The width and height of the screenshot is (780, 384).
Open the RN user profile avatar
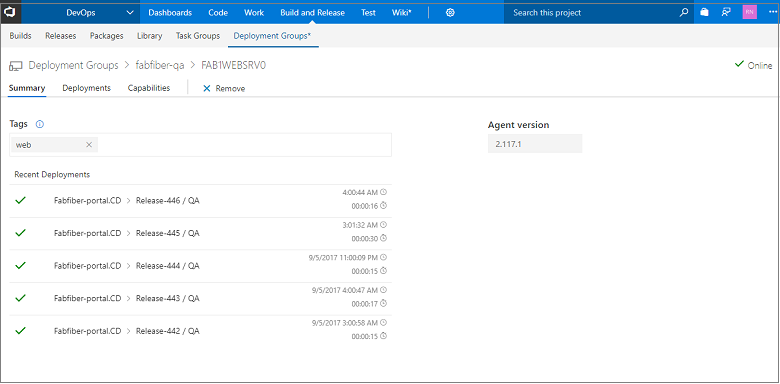coord(750,12)
